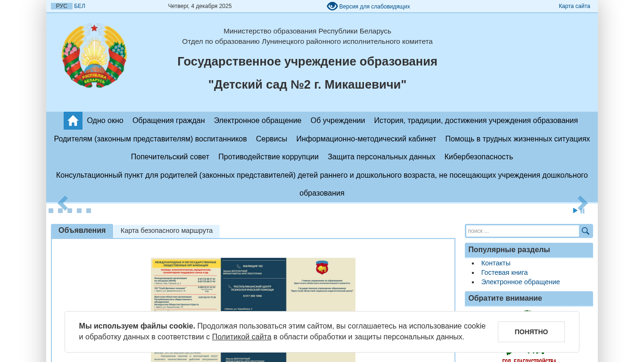644x362 pixels.
Task: Click Министерство образования Республики Беларусь text
Action: [x=307, y=31]
